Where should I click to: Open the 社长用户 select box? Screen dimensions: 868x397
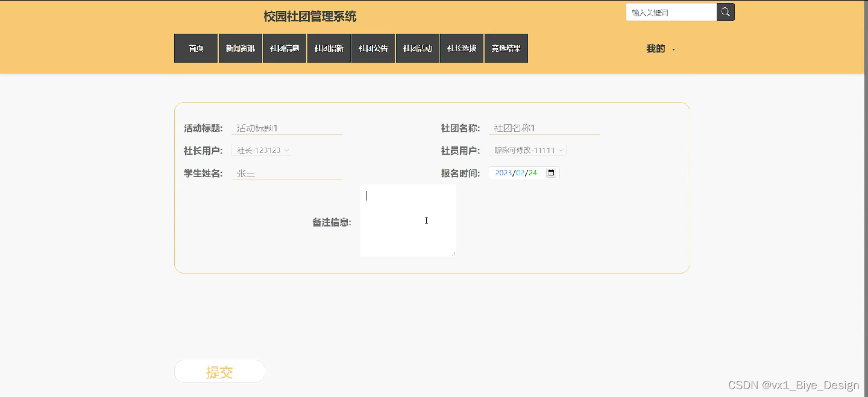coord(262,151)
